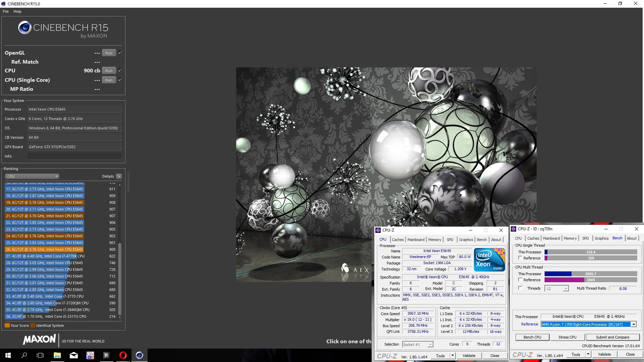
Task: Open Graphics tab in CPU-Z ID zq709n window
Action: point(601,238)
